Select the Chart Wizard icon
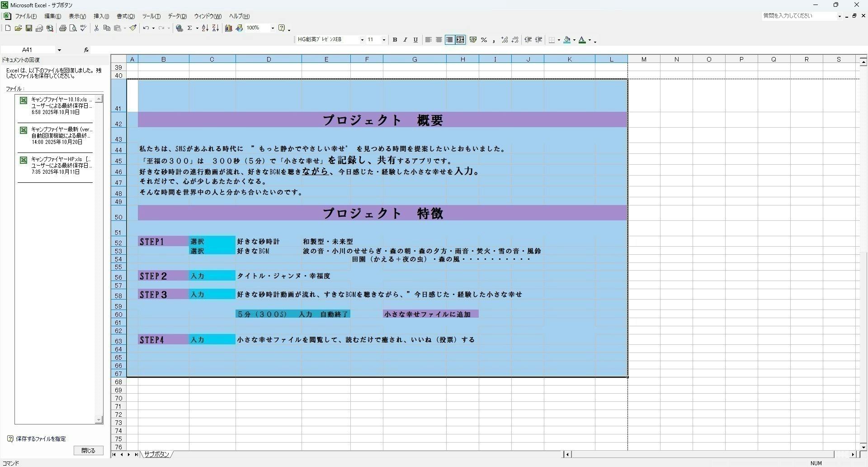This screenshot has width=868, height=467. [x=229, y=28]
